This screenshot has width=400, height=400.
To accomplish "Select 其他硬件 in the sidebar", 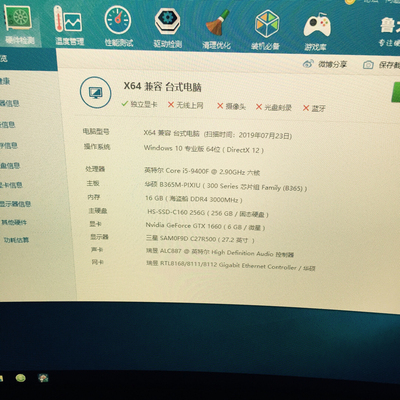I will coord(14,222).
